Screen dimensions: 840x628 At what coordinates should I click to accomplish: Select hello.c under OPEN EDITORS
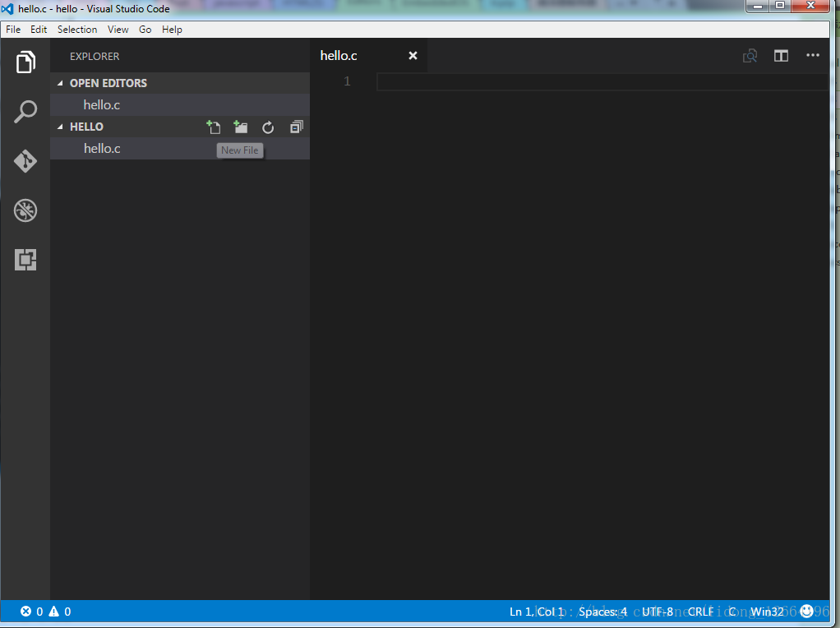click(x=180, y=105)
